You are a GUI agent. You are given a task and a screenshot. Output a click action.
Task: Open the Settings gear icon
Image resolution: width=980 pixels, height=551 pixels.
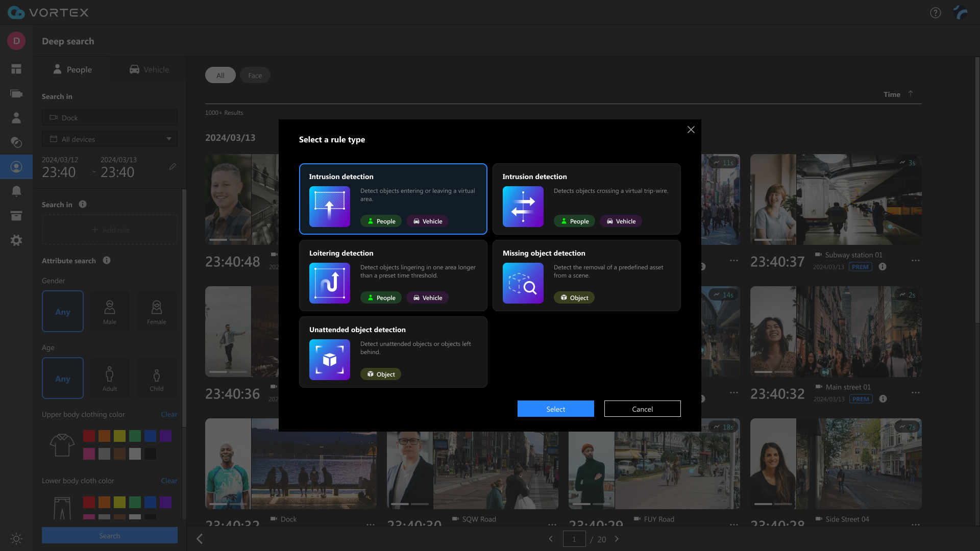[x=16, y=240]
